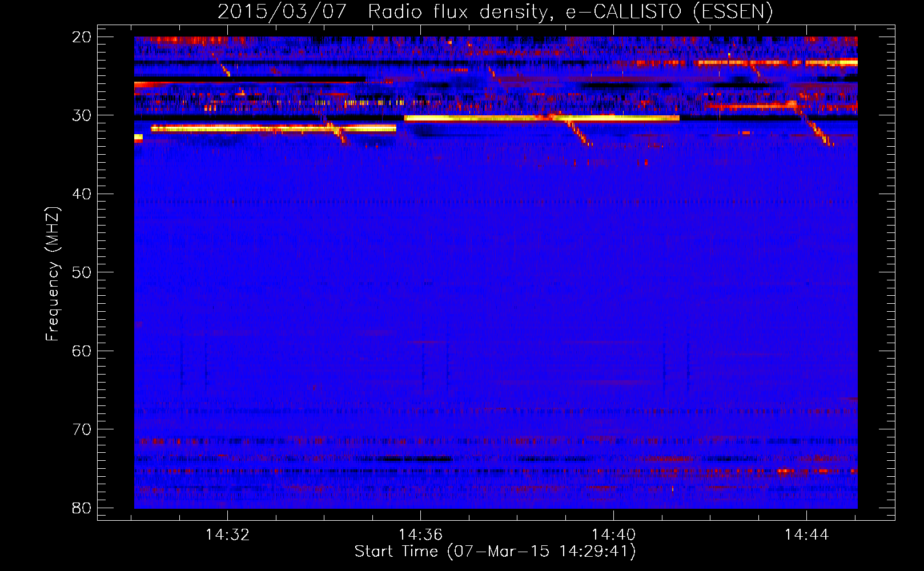This screenshot has width=924, height=571.
Task: Click the 70 MHz frequency tick label
Action: [x=82, y=429]
